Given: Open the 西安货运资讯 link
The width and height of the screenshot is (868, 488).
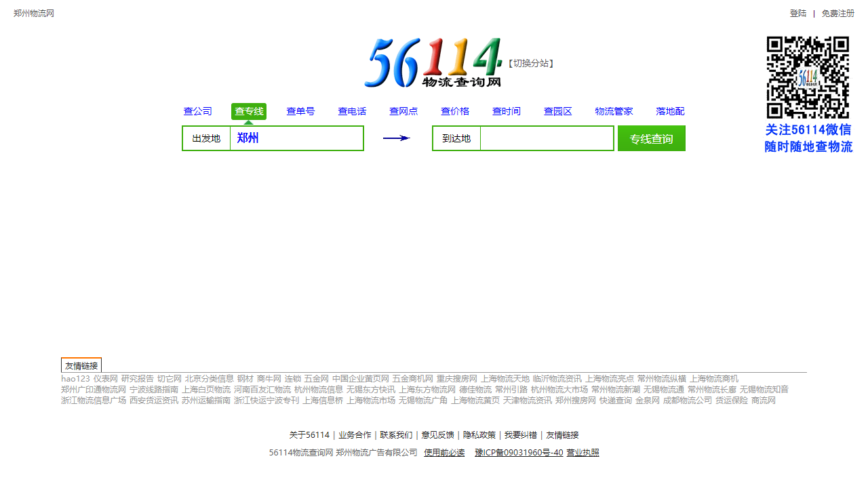Looking at the screenshot, I should [154, 401].
